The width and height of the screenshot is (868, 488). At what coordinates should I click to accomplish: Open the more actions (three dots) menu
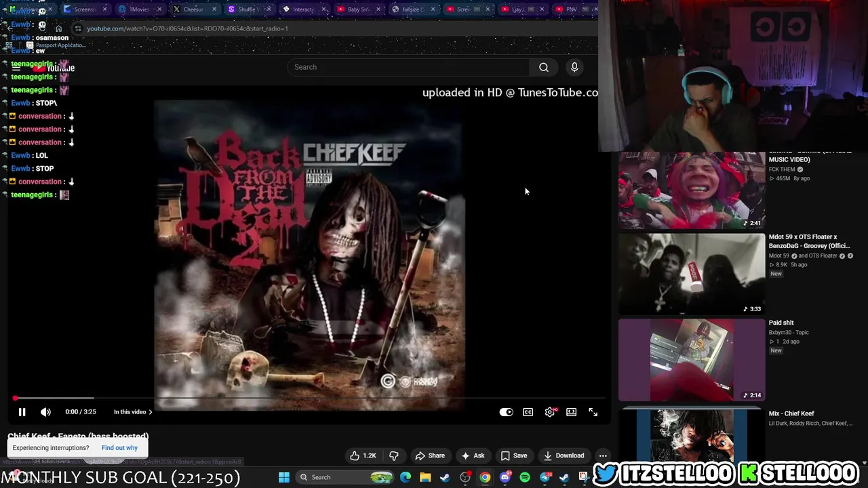[x=603, y=455]
